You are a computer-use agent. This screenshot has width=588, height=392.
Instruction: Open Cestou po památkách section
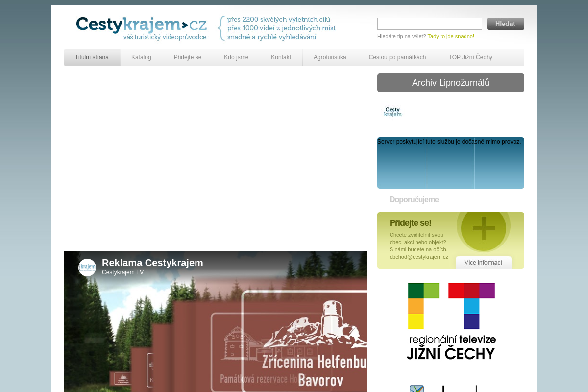(x=397, y=57)
